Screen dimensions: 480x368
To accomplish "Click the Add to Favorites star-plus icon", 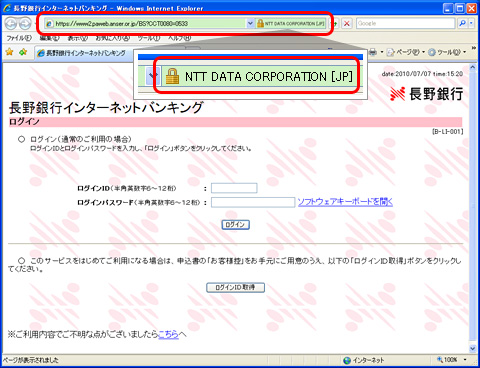I will pyautogui.click(x=23, y=52).
